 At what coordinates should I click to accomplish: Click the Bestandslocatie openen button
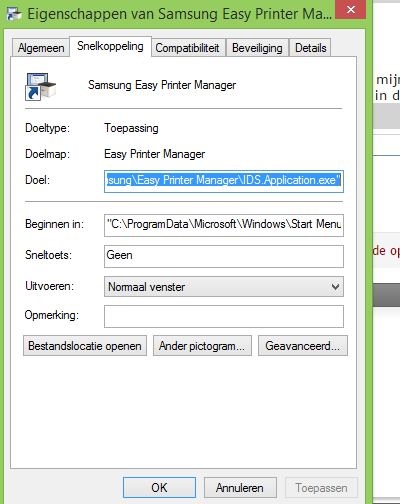(85, 346)
